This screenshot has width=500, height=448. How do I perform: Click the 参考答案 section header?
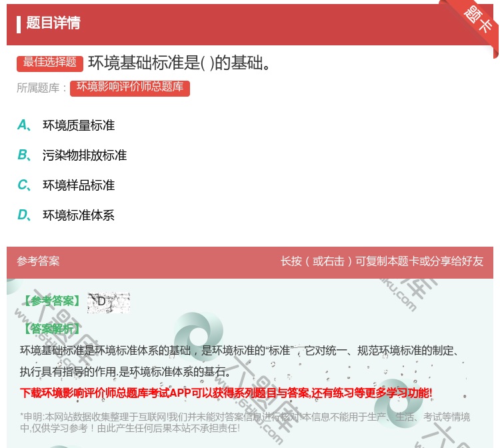coord(38,261)
